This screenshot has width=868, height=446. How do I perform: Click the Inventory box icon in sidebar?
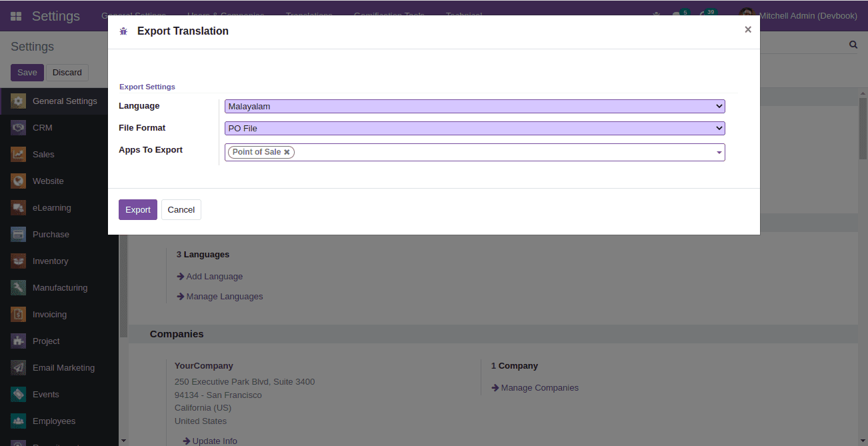[18, 261]
